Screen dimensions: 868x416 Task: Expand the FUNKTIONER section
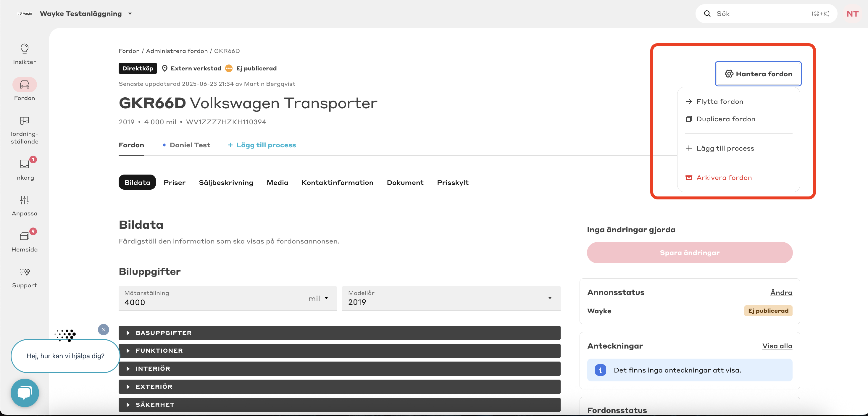pyautogui.click(x=339, y=351)
